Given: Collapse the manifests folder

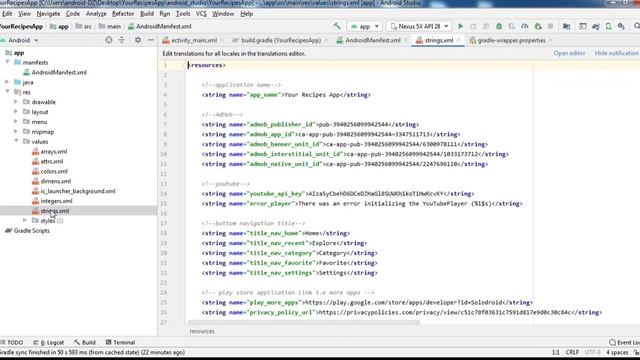Looking at the screenshot, I should pyautogui.click(x=8, y=62).
